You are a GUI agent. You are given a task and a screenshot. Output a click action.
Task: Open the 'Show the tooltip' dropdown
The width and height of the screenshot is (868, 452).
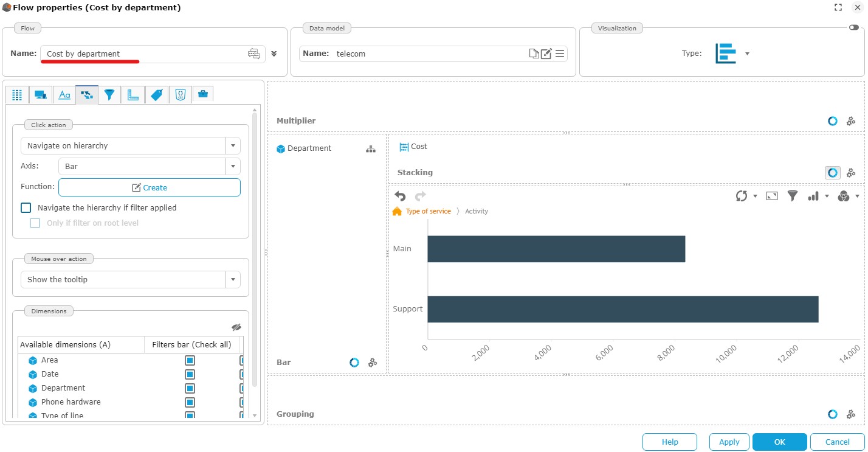pyautogui.click(x=233, y=280)
